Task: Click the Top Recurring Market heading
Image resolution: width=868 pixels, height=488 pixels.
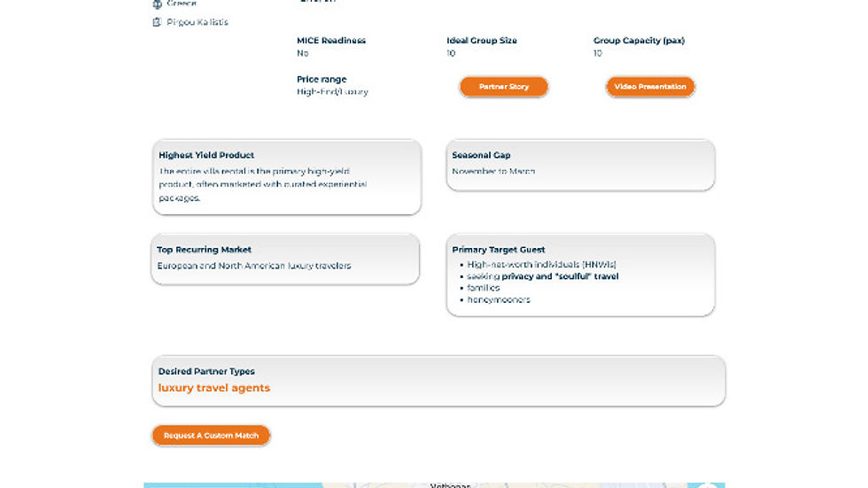Action: pos(204,250)
